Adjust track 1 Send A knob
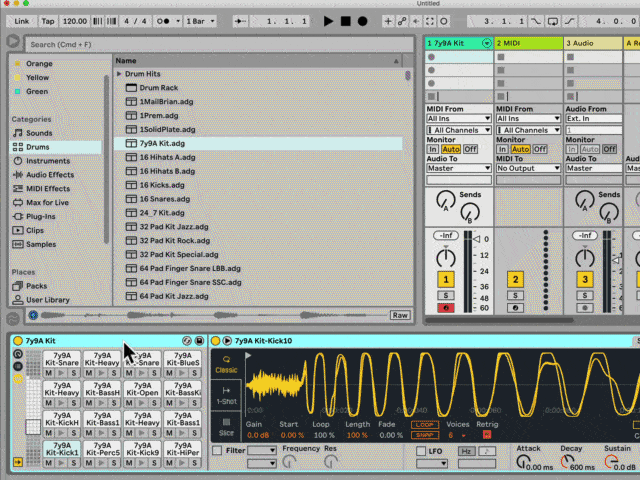This screenshot has height=480, width=640. click(x=446, y=200)
